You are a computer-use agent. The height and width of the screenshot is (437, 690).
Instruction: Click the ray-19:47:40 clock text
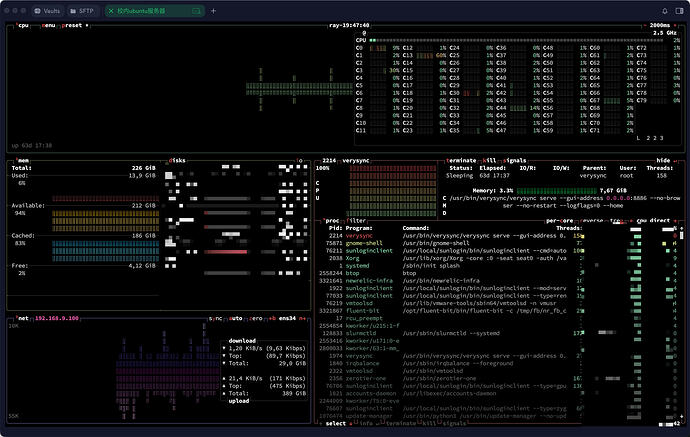click(349, 26)
